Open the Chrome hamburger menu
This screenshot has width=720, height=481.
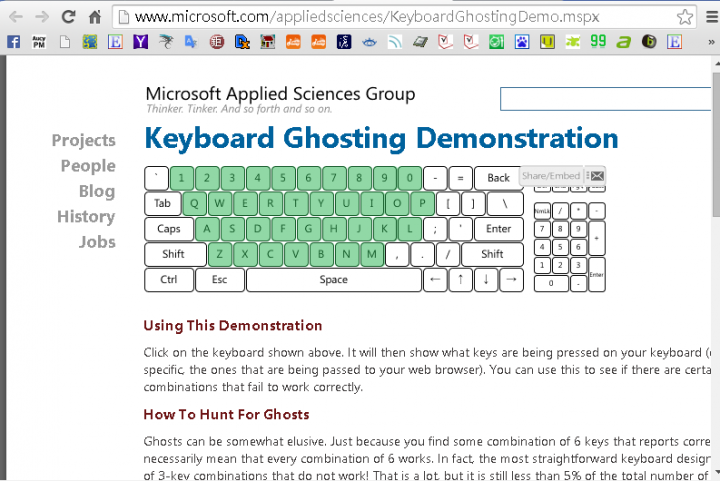[x=712, y=17]
